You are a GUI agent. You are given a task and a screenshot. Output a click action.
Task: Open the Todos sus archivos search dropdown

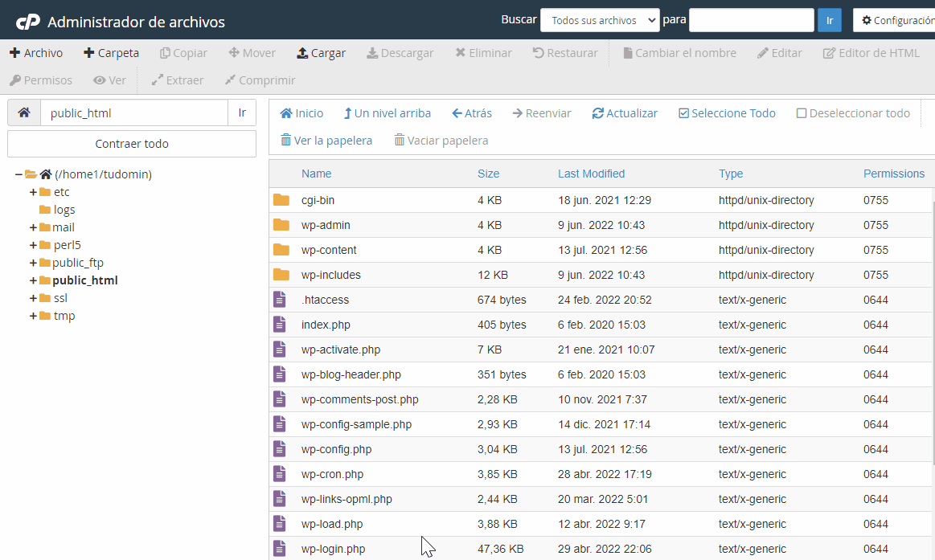600,20
